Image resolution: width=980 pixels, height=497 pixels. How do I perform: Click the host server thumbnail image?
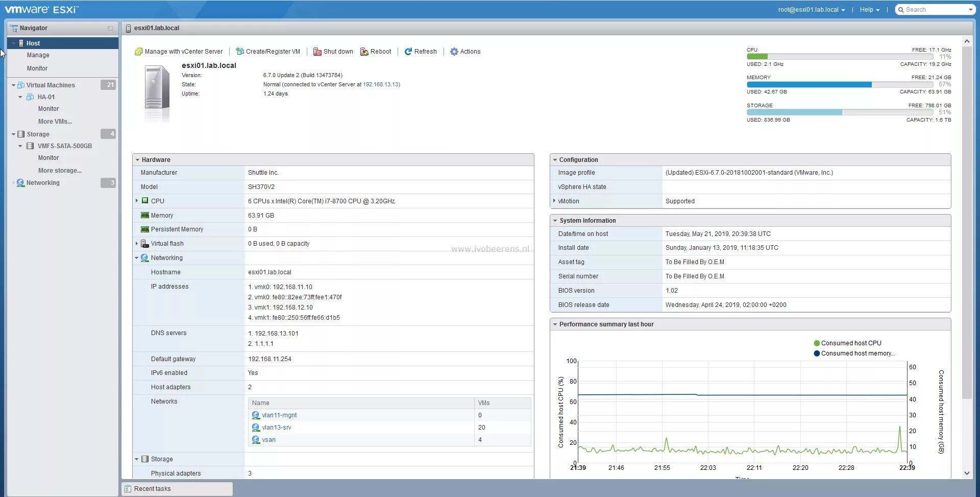click(x=157, y=94)
